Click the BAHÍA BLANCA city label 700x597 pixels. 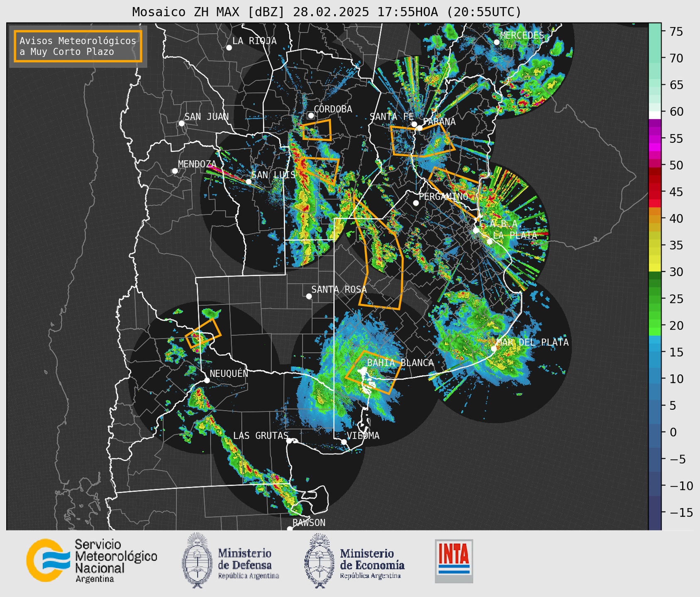coord(400,362)
